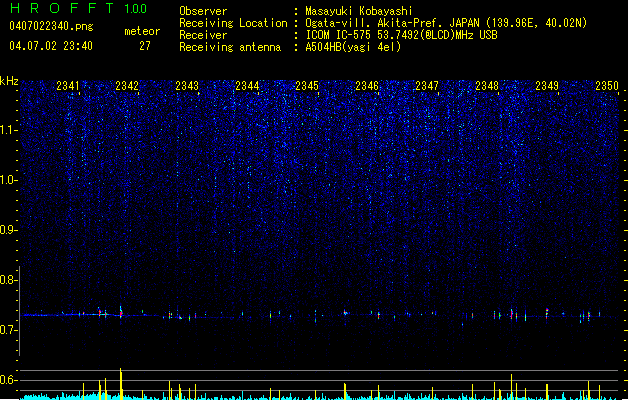The height and width of the screenshot is (400, 629).
Task: Click the Receiving Location label
Action: (233, 23)
